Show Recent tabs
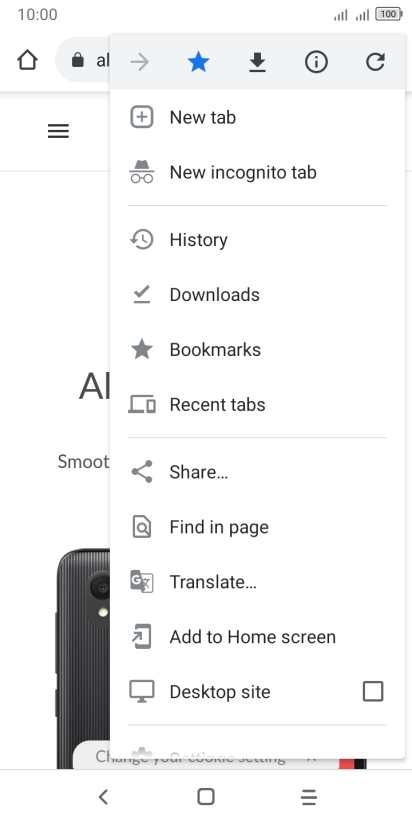Image resolution: width=412 pixels, height=824 pixels. [258, 405]
